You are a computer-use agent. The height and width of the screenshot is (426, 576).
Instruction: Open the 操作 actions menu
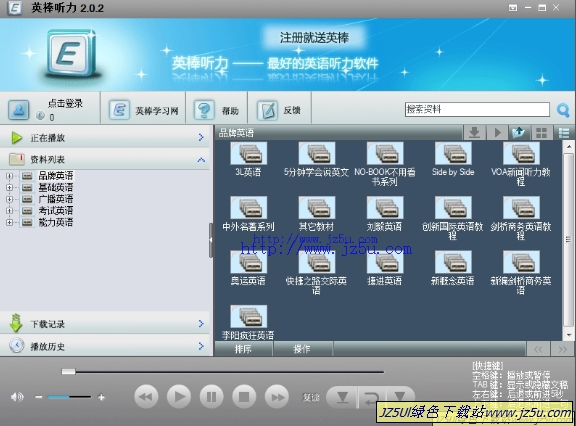coord(302,349)
